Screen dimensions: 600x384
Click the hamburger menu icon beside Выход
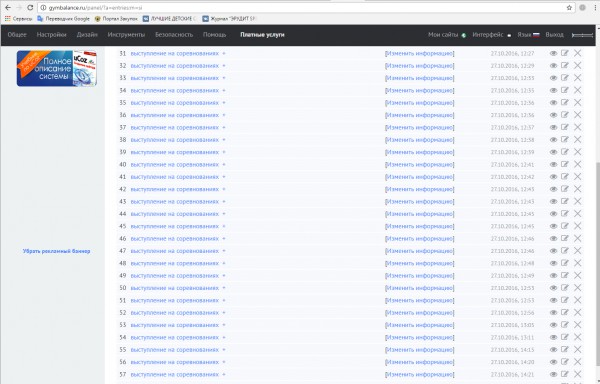(582, 35)
